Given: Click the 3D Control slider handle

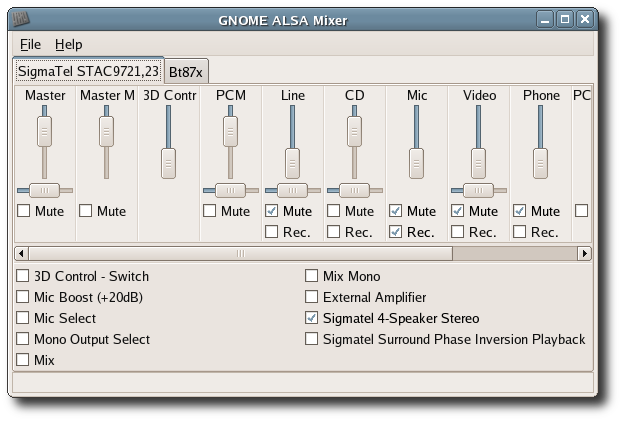Looking at the screenshot, I should tap(168, 159).
